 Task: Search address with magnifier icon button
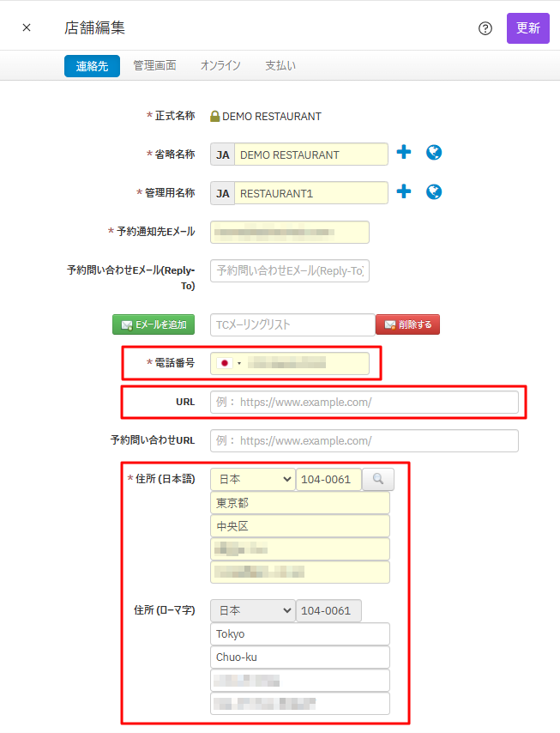click(378, 479)
